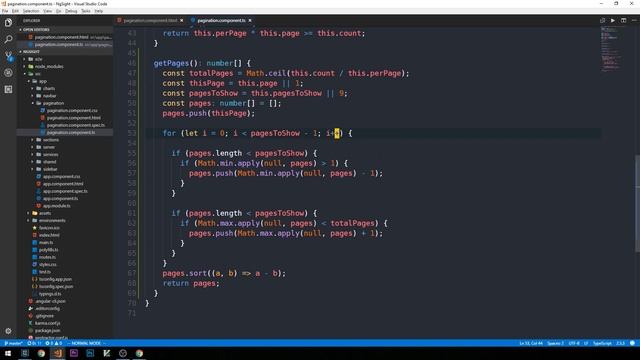This screenshot has width=640, height=360.
Task: Open the Search view in activity bar
Action: 8,39
